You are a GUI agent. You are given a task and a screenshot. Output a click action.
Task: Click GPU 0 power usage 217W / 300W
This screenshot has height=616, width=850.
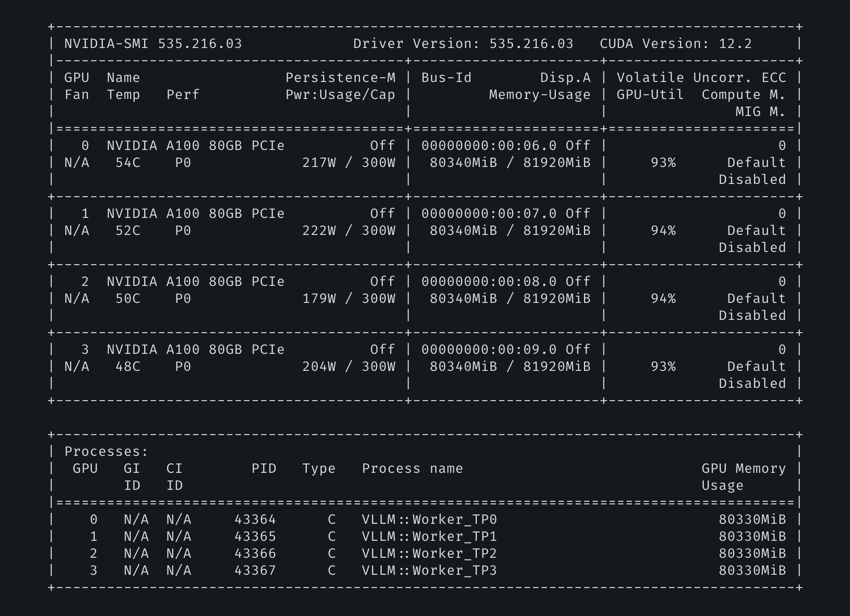(348, 163)
